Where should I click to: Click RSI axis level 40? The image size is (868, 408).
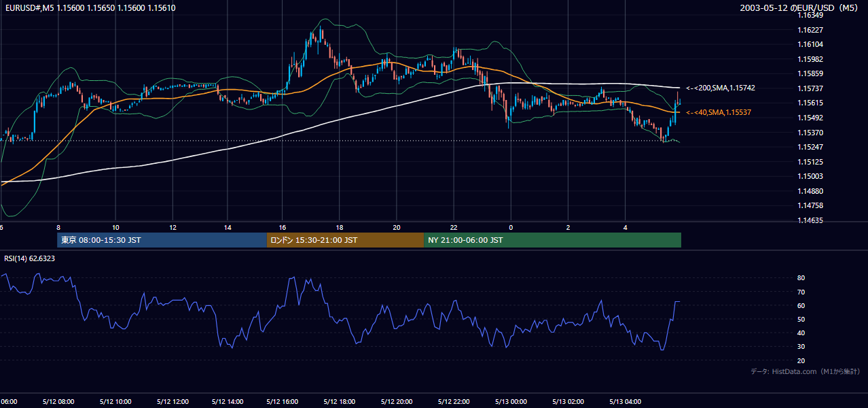point(801,333)
